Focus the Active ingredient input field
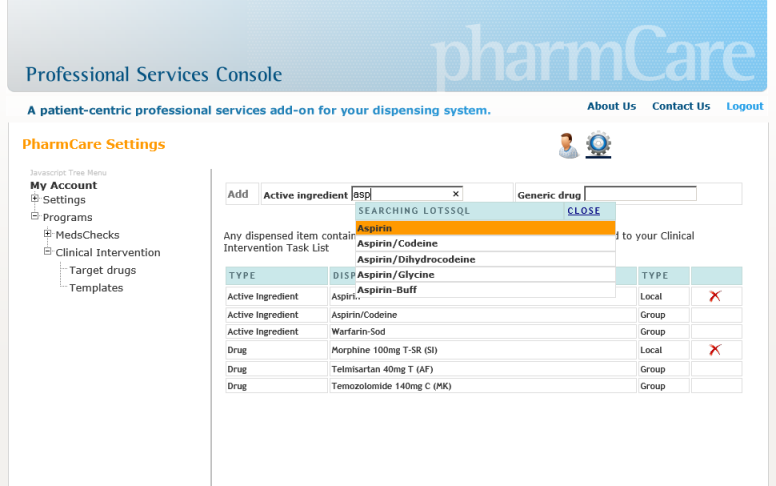Image resolution: width=776 pixels, height=486 pixels. coord(407,194)
